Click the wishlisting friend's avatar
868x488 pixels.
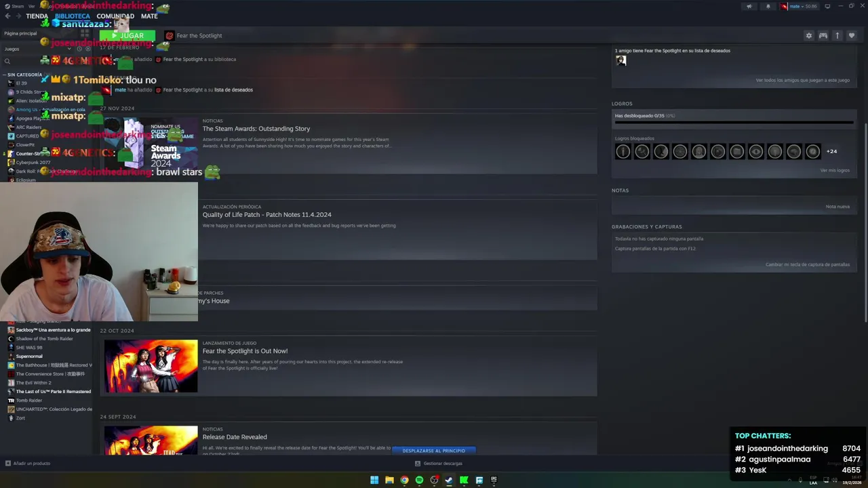(x=620, y=61)
